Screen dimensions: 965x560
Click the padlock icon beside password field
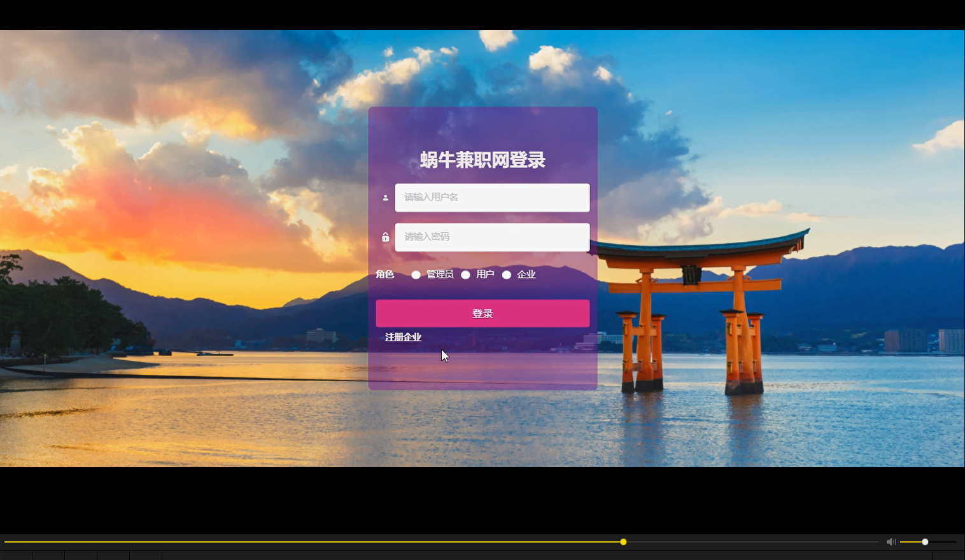click(x=386, y=237)
